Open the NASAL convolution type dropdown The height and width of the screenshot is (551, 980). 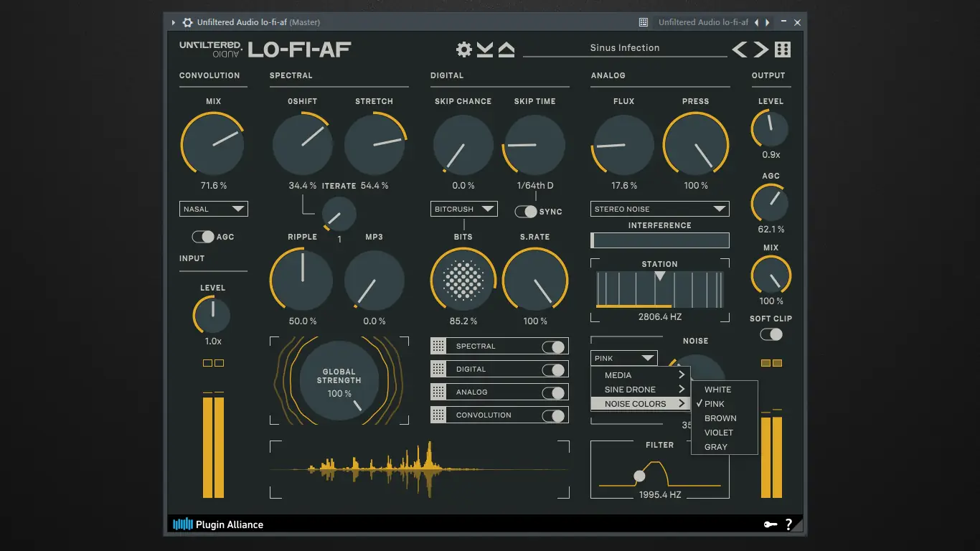point(214,209)
